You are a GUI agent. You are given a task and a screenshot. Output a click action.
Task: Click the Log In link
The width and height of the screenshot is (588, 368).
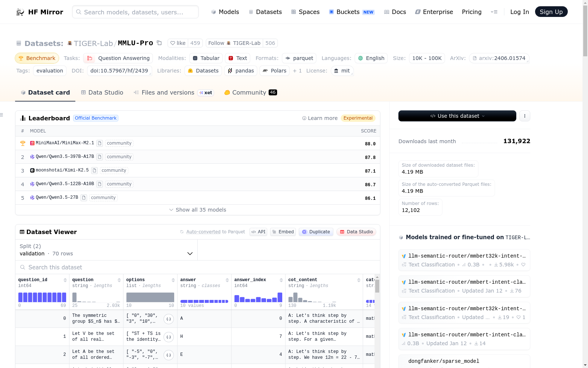click(520, 12)
